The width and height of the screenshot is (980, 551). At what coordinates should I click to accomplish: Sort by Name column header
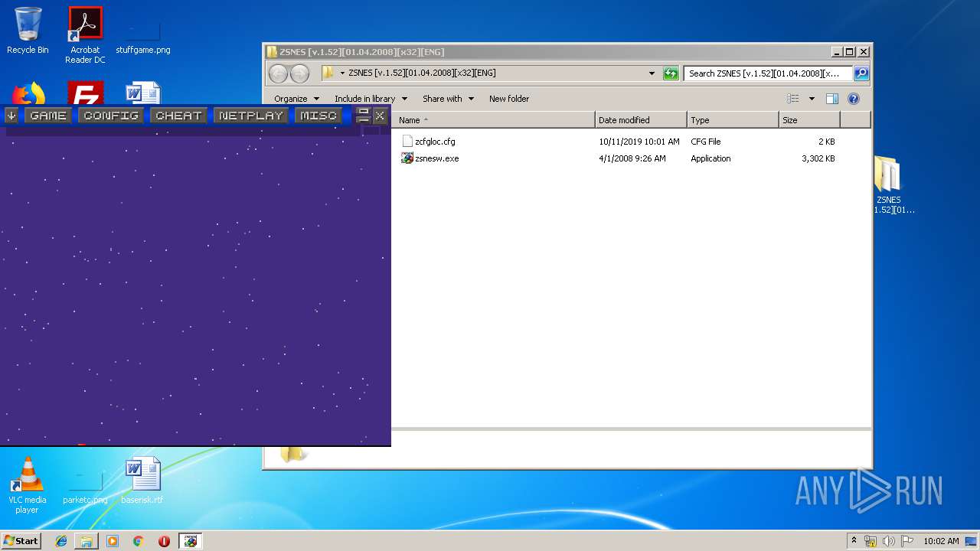495,120
